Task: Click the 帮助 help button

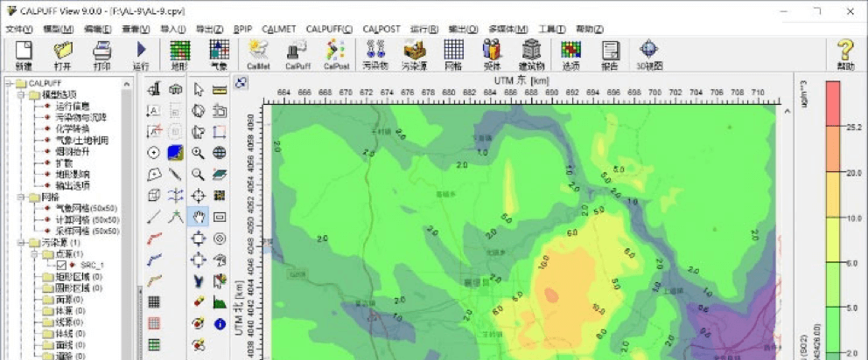Action: point(844,54)
